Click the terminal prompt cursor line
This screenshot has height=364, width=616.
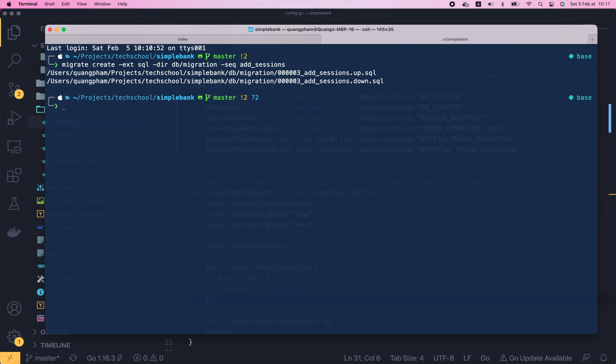(64, 106)
